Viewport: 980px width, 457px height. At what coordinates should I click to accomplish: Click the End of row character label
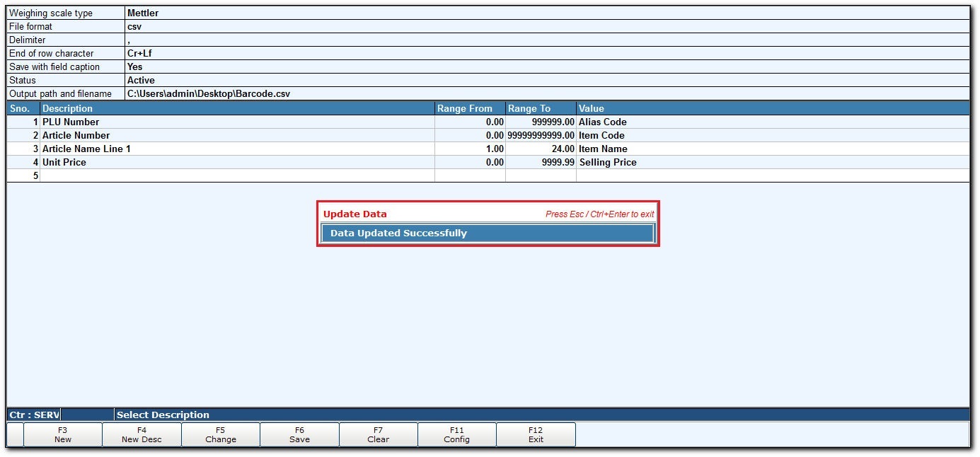coord(51,53)
